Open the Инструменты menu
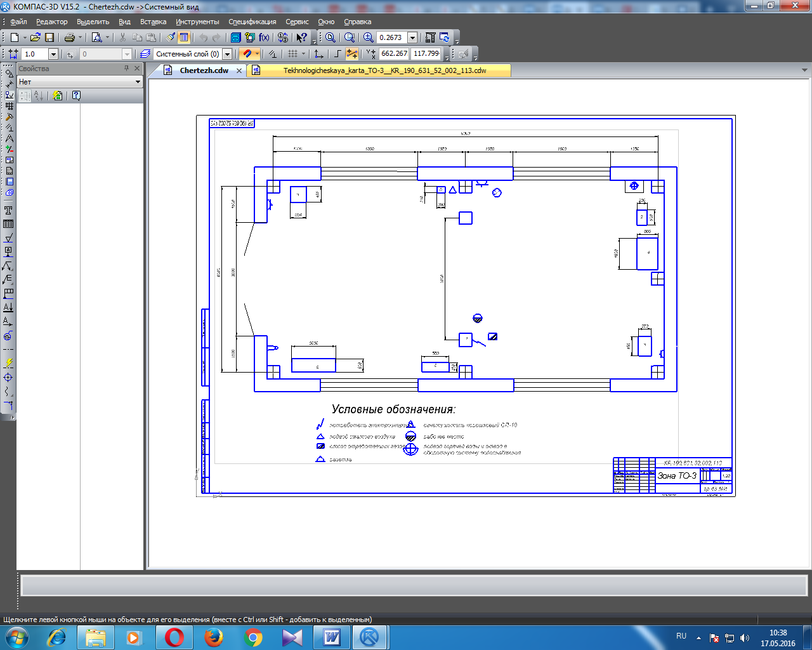Viewport: 812px width, 650px height. (197, 22)
